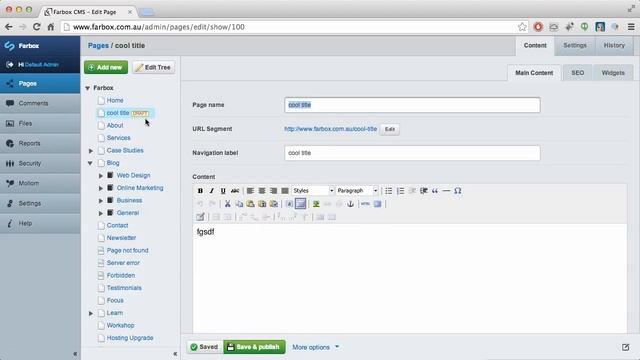Reload the browser page
Image resolution: width=640 pixels, height=360 pixels.
point(36,27)
